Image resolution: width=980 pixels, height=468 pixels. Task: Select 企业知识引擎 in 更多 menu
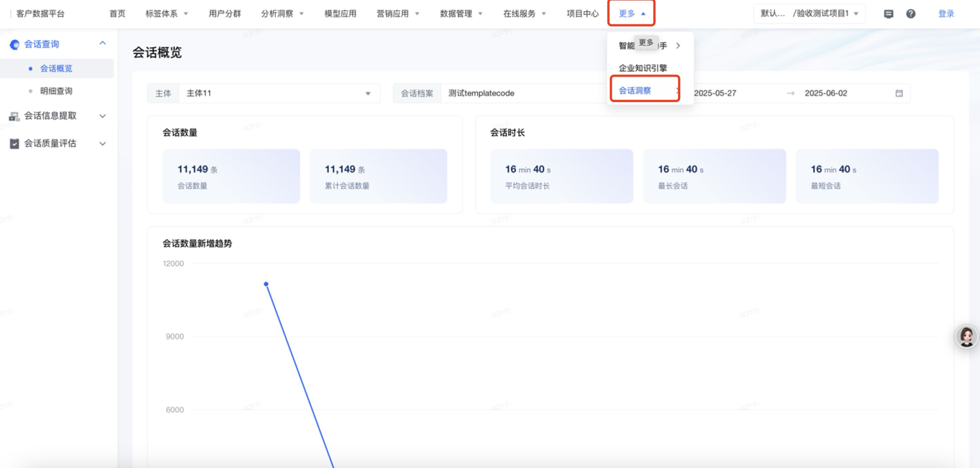point(643,68)
